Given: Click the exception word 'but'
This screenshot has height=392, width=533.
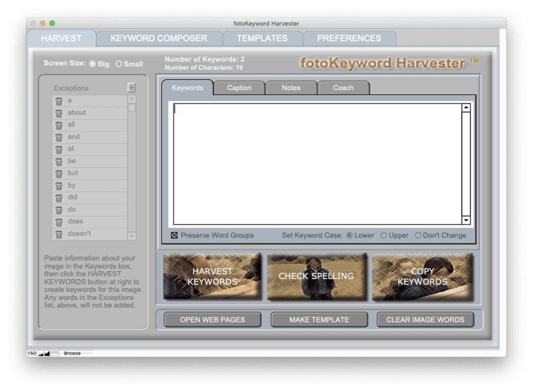Looking at the screenshot, I should 73,173.
